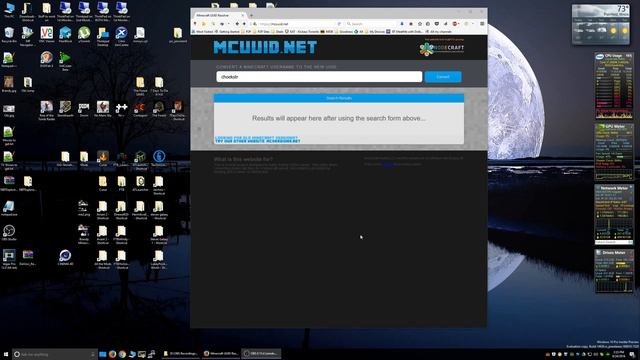Open the uTorrent desktop icon
Screen dimensions: 640x360
84,35
